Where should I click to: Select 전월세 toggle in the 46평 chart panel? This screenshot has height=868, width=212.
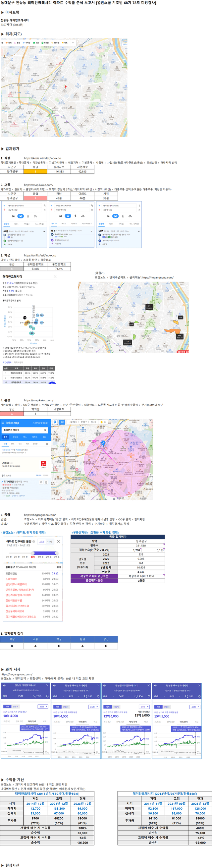tap(167, 707)
